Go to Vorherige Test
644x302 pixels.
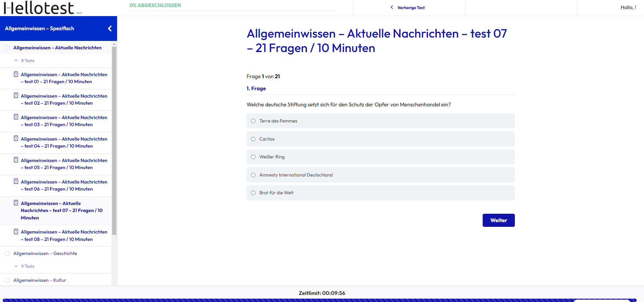[411, 8]
